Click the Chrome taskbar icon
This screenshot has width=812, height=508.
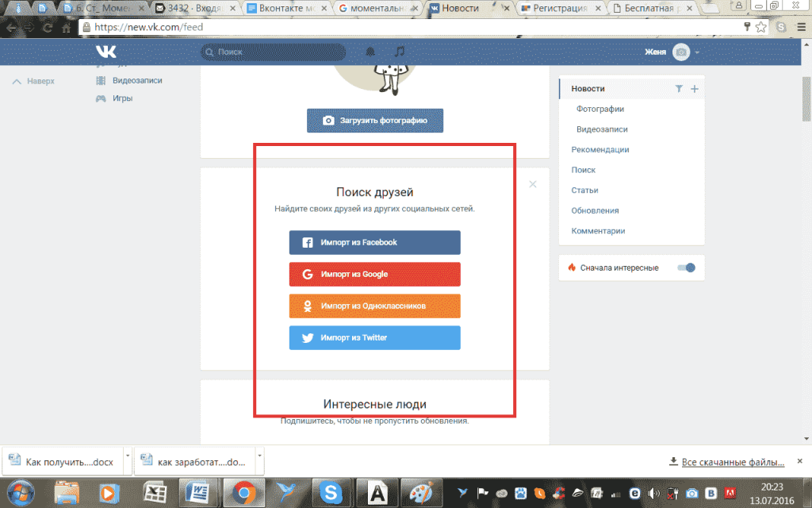[x=243, y=493]
